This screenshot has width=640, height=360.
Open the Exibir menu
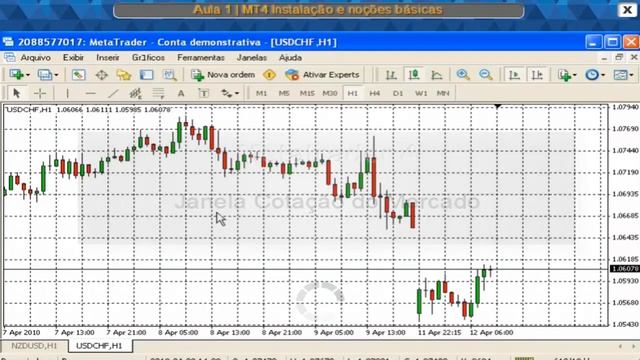(73, 58)
